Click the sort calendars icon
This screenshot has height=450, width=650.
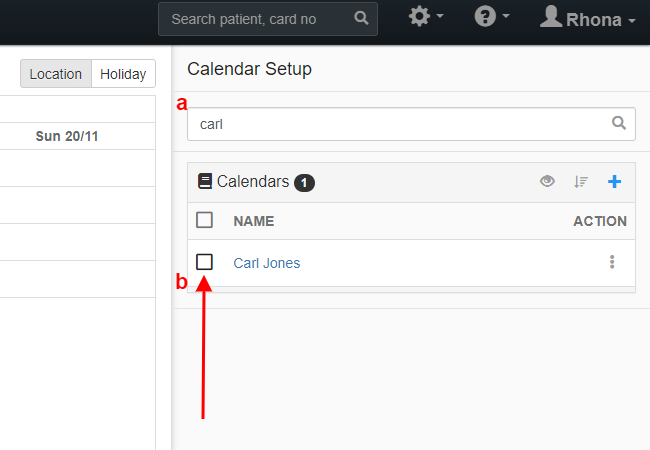pyautogui.click(x=581, y=181)
